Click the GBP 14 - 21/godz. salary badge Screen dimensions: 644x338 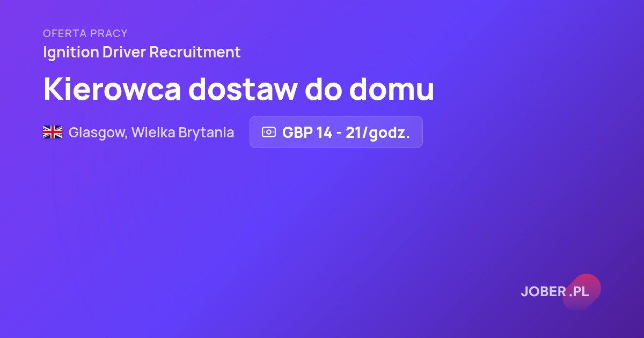(x=336, y=132)
